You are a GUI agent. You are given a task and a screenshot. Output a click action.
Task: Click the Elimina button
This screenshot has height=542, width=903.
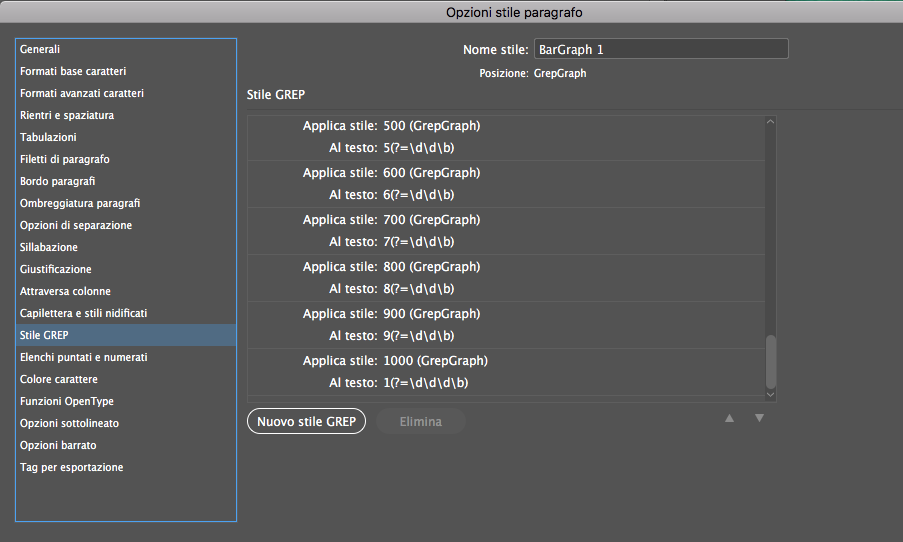pos(420,422)
